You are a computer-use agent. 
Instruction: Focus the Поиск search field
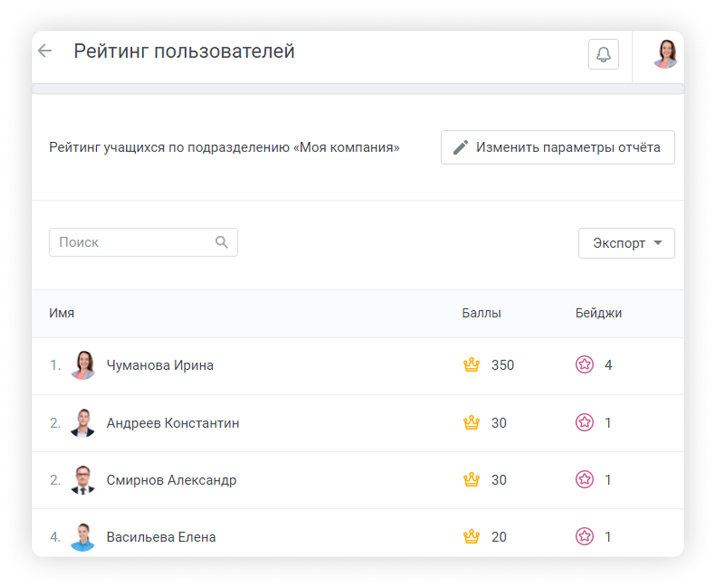(x=135, y=242)
